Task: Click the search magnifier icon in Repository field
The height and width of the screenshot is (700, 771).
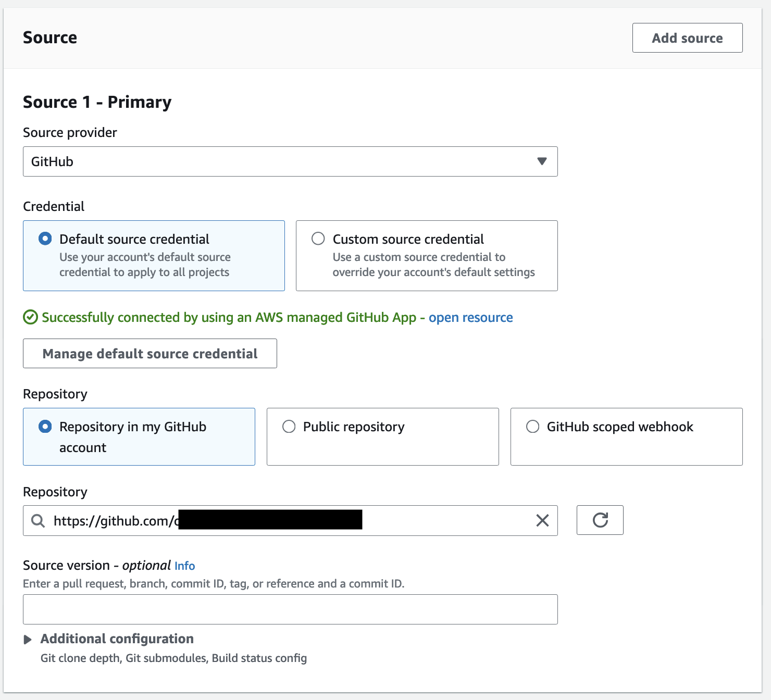Action: point(38,521)
